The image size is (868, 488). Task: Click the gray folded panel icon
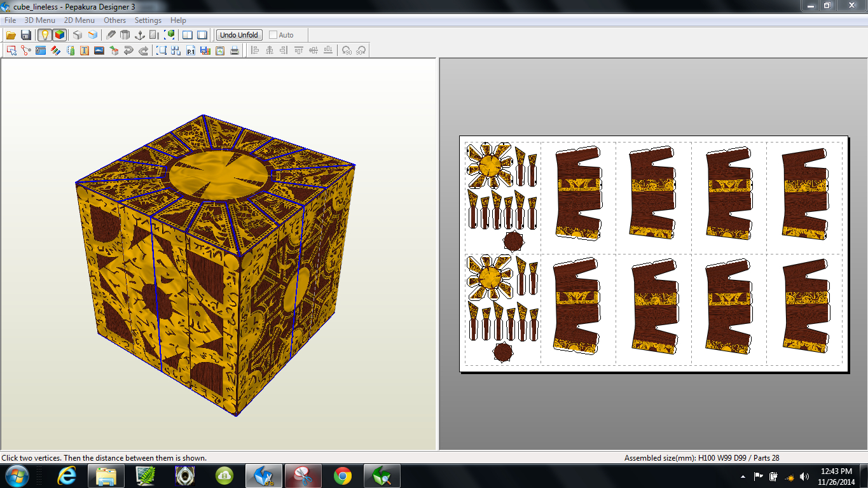[x=155, y=35]
